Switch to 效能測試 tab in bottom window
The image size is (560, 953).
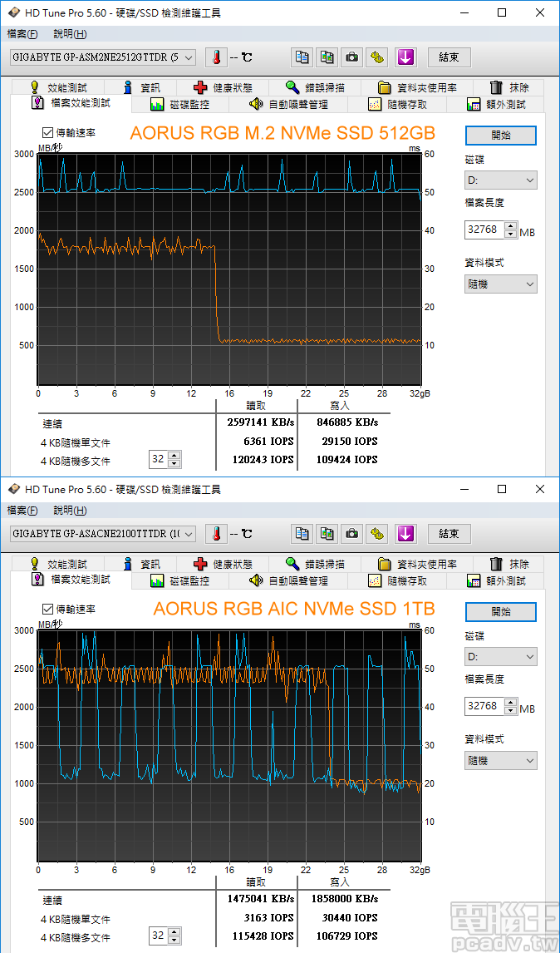[x=58, y=564]
